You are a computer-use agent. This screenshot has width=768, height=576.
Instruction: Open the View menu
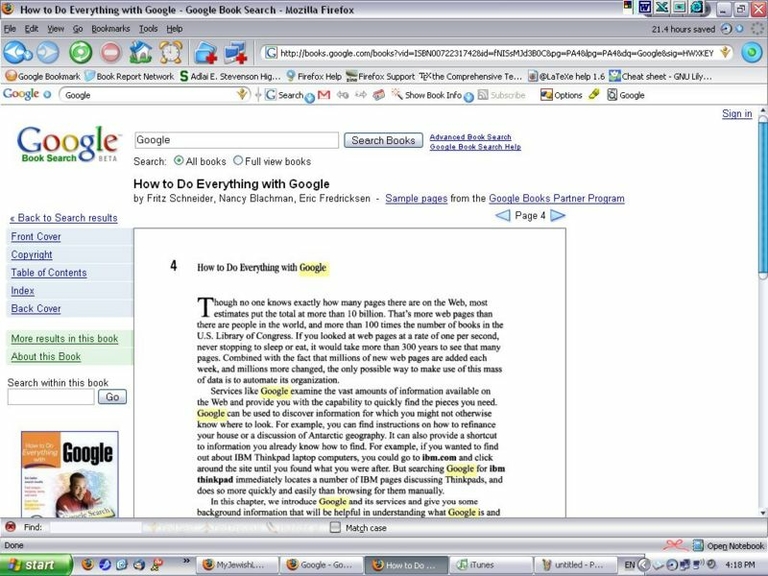tap(55, 29)
